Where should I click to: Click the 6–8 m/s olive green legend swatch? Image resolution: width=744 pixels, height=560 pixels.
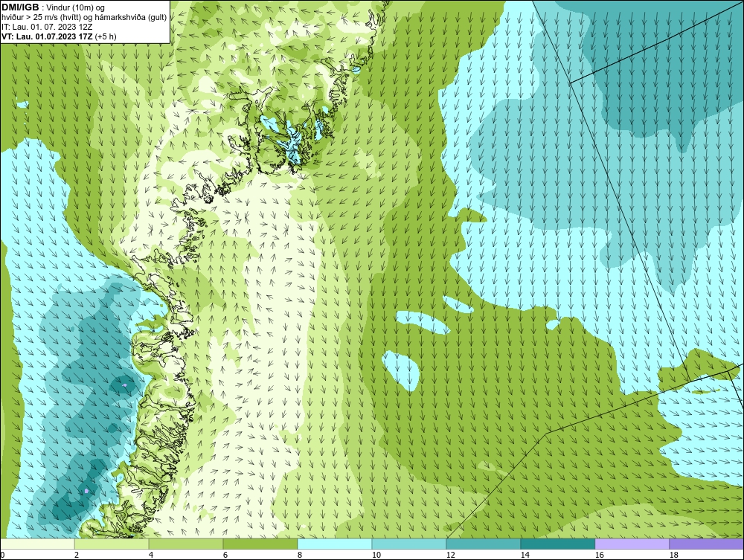click(260, 544)
